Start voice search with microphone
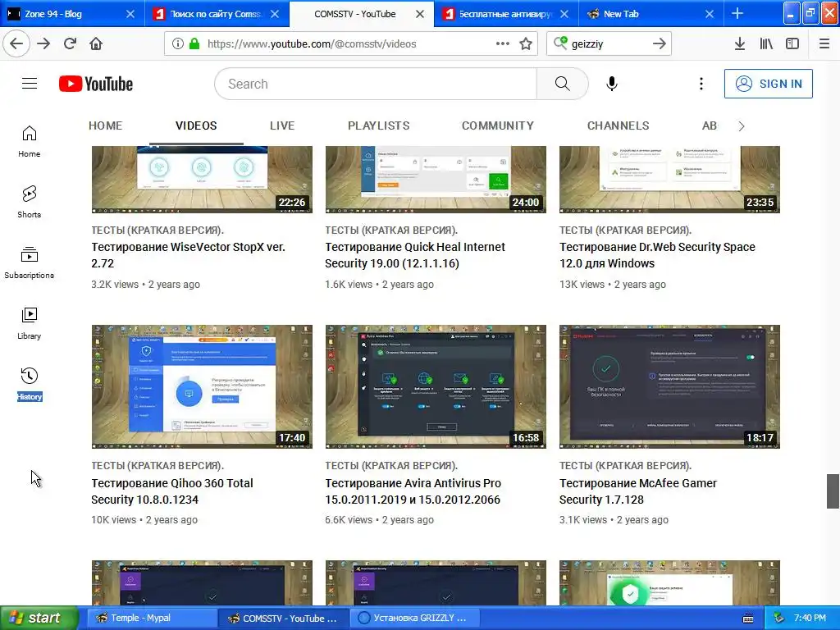 pyautogui.click(x=612, y=84)
